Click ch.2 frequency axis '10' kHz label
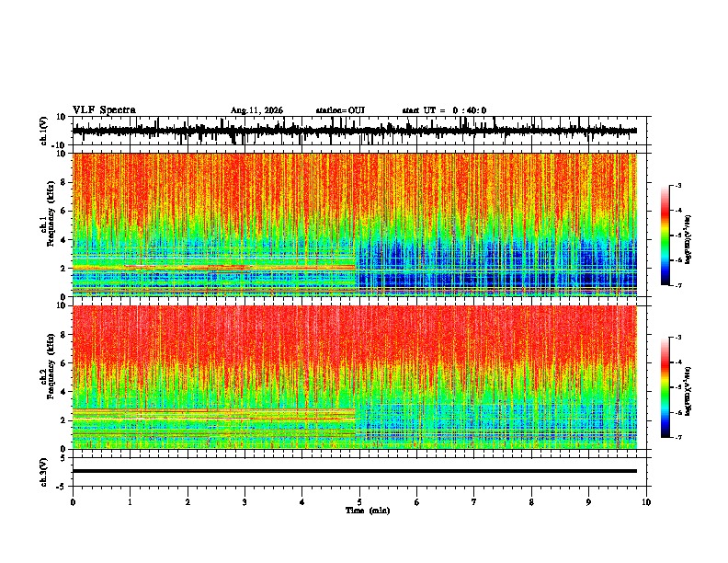Viewport: 728px width, 563px height. pyautogui.click(x=62, y=305)
